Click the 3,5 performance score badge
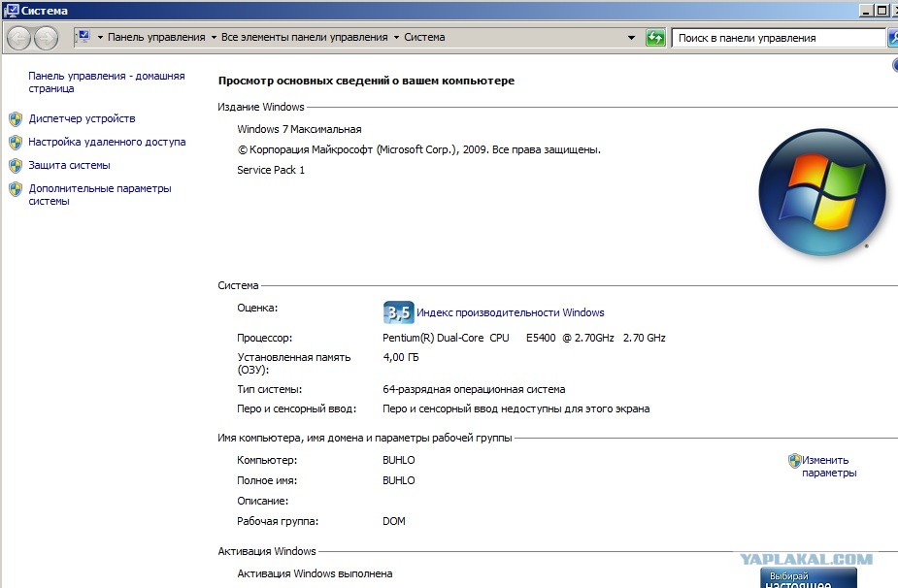 [398, 312]
